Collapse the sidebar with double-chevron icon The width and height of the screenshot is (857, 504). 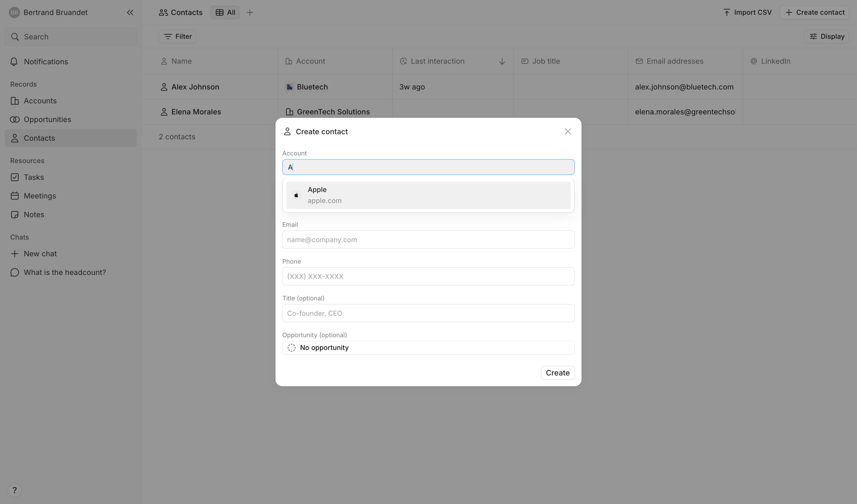(130, 12)
